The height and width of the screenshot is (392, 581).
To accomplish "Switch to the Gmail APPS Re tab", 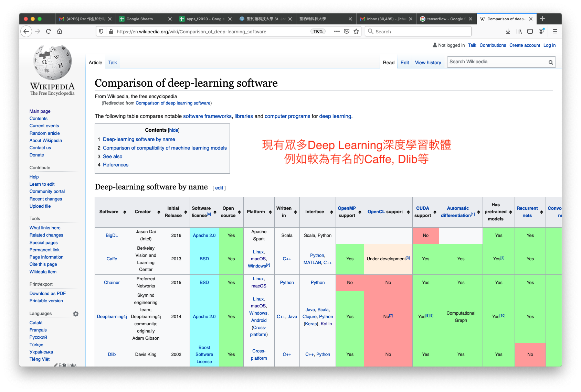I will [x=85, y=19].
